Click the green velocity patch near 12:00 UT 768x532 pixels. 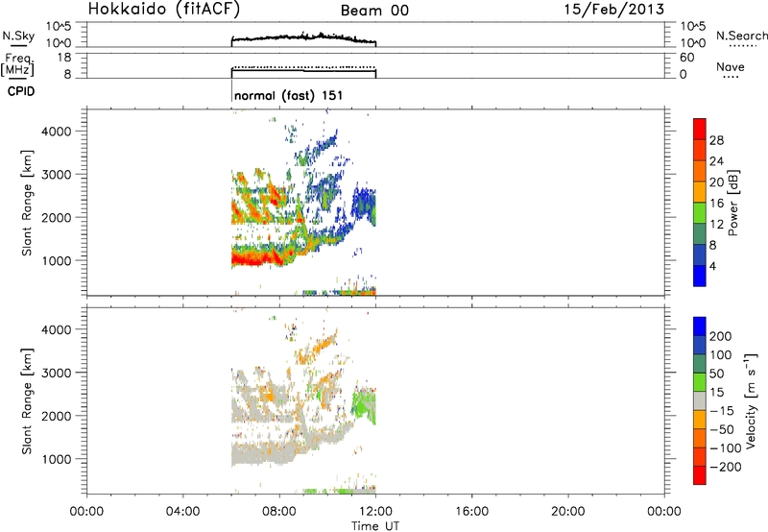(364, 404)
